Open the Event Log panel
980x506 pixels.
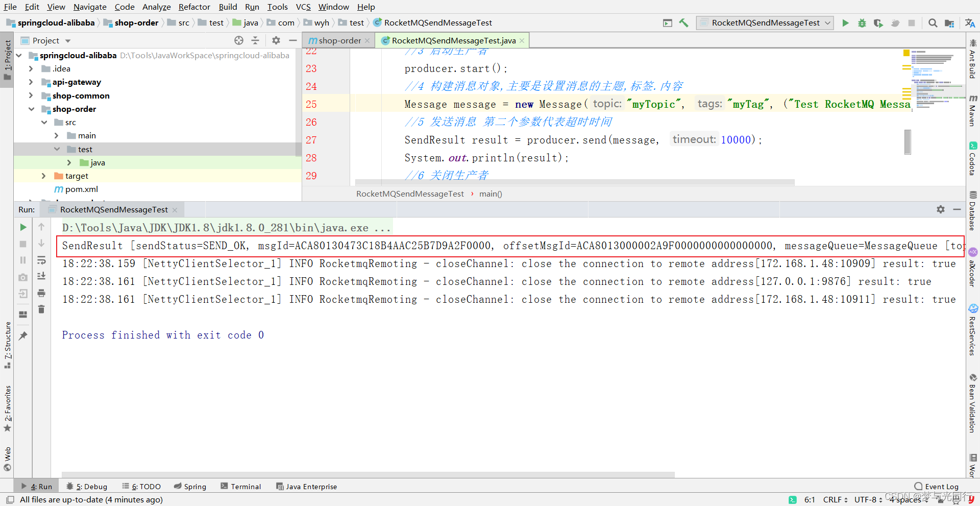point(940,486)
